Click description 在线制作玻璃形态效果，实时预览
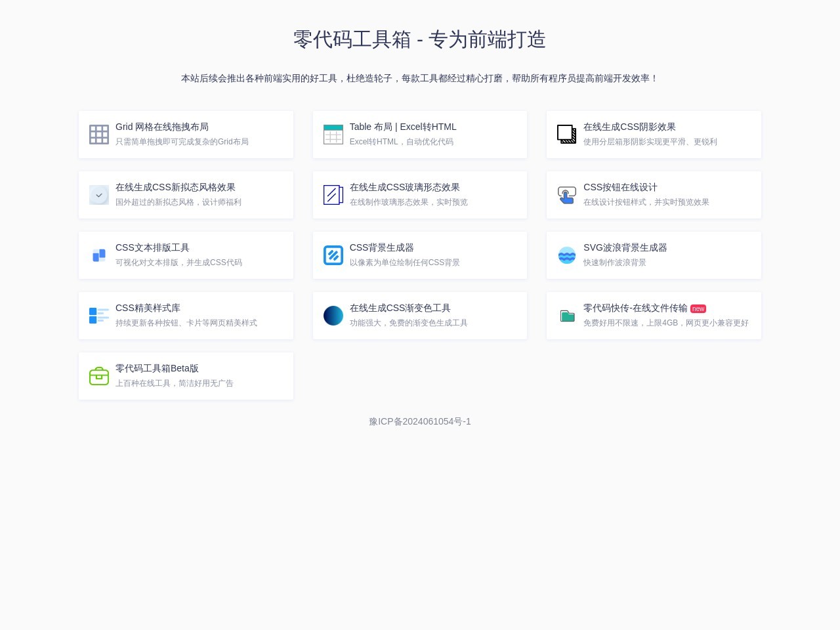The width and height of the screenshot is (840, 630). tap(409, 202)
